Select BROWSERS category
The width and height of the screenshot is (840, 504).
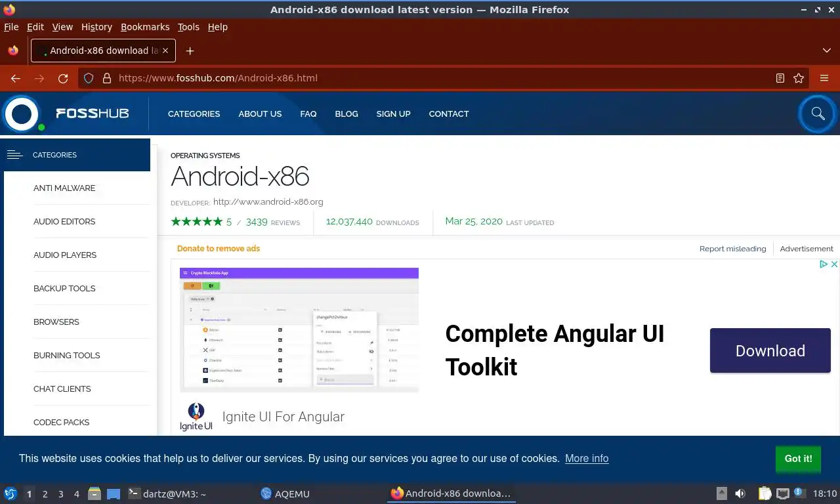pyautogui.click(x=56, y=322)
